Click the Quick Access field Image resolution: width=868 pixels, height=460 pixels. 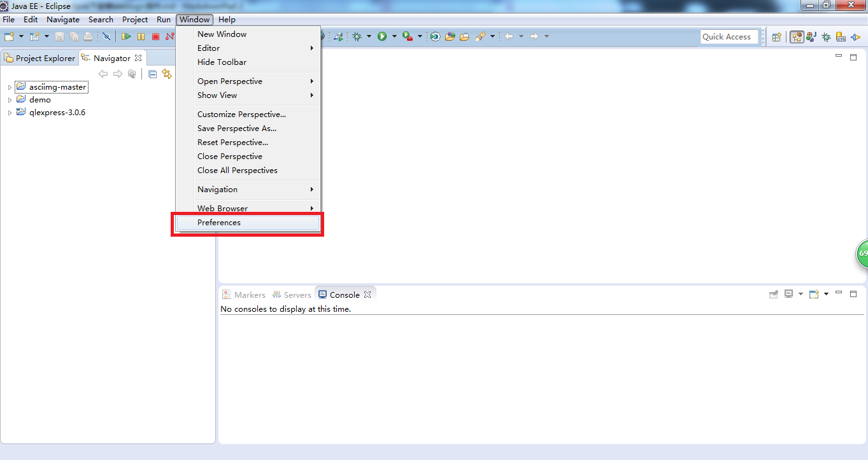click(729, 36)
